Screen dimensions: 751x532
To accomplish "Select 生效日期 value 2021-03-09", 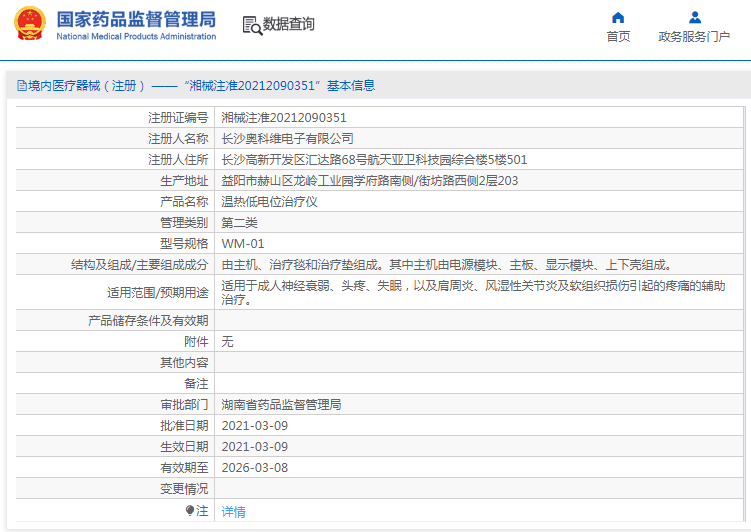I will coord(255,447).
